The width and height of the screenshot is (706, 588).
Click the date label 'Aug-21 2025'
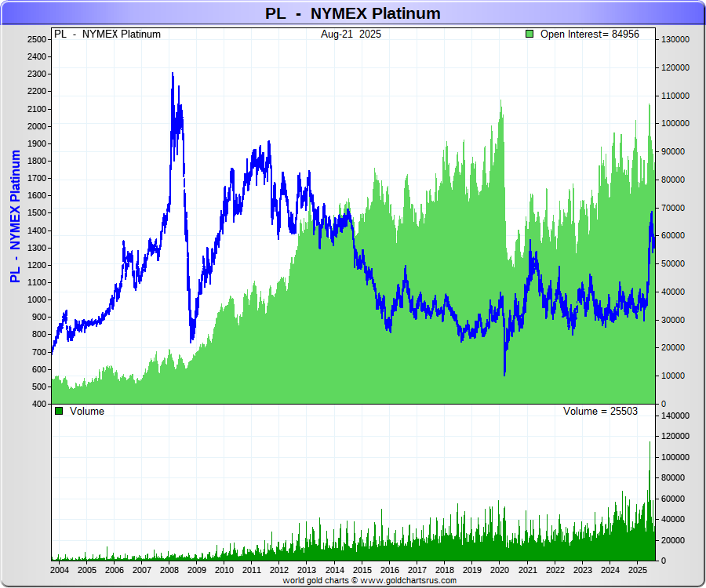pyautogui.click(x=351, y=34)
